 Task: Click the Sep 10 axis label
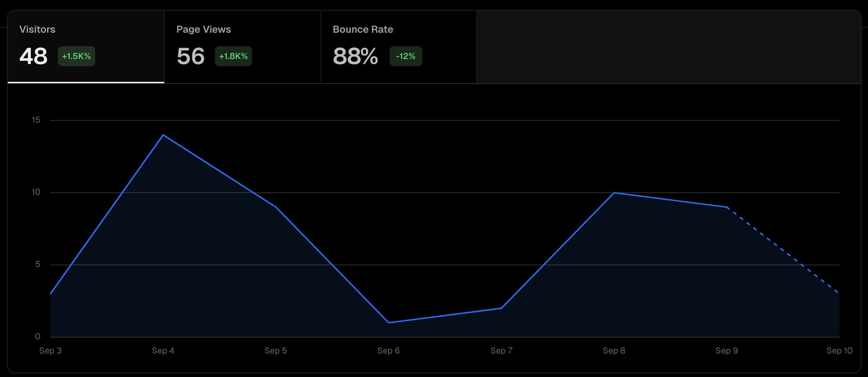point(840,351)
